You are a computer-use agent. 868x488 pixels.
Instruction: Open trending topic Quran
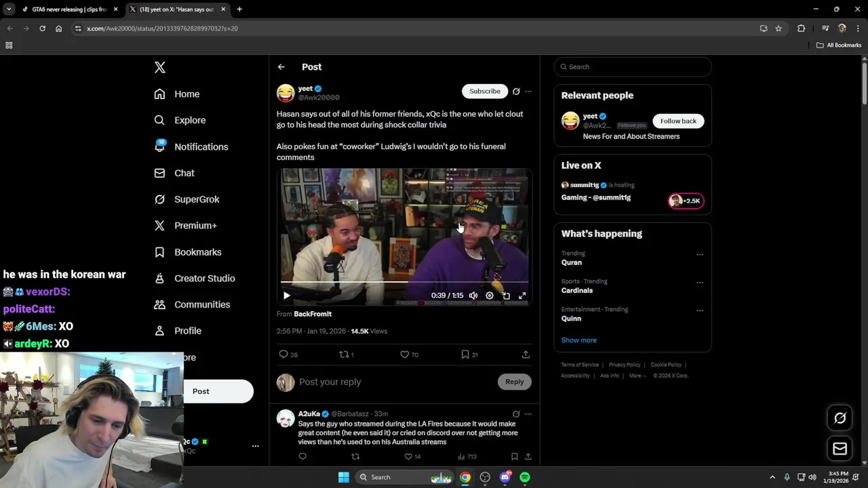572,262
